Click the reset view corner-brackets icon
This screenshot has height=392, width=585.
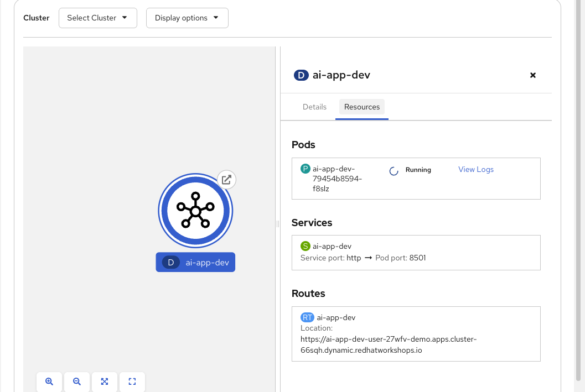132,381
